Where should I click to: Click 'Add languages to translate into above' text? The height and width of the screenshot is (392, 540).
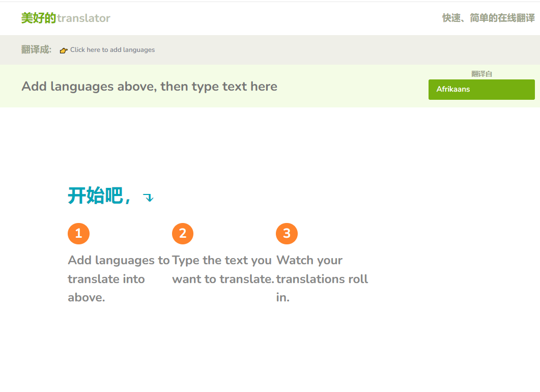click(119, 278)
